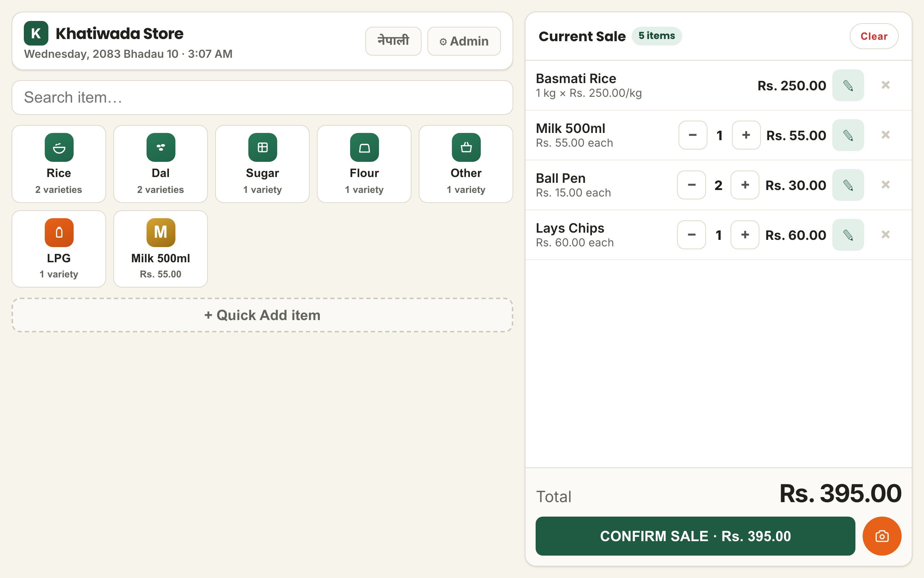Click the date 'Wednesday, 2083 Bhadau 10' text
Viewport: 924px width, 578px height.
click(101, 54)
